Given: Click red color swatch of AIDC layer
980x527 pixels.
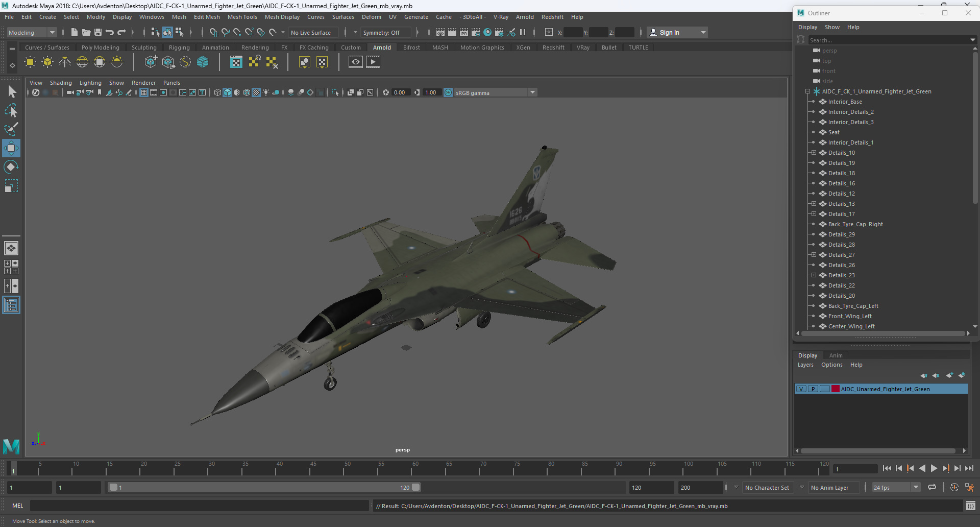Looking at the screenshot, I should point(836,389).
